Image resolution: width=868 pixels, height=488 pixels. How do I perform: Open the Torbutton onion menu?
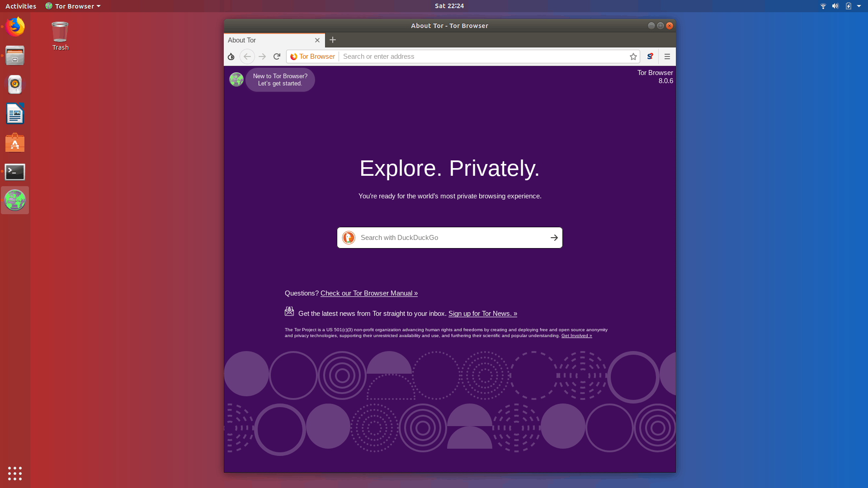(x=231, y=56)
